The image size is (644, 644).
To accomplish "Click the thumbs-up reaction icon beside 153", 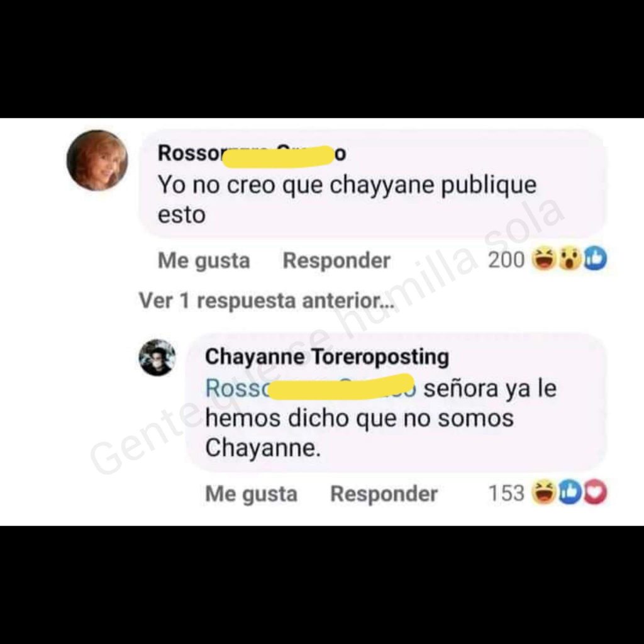I will click(x=569, y=493).
